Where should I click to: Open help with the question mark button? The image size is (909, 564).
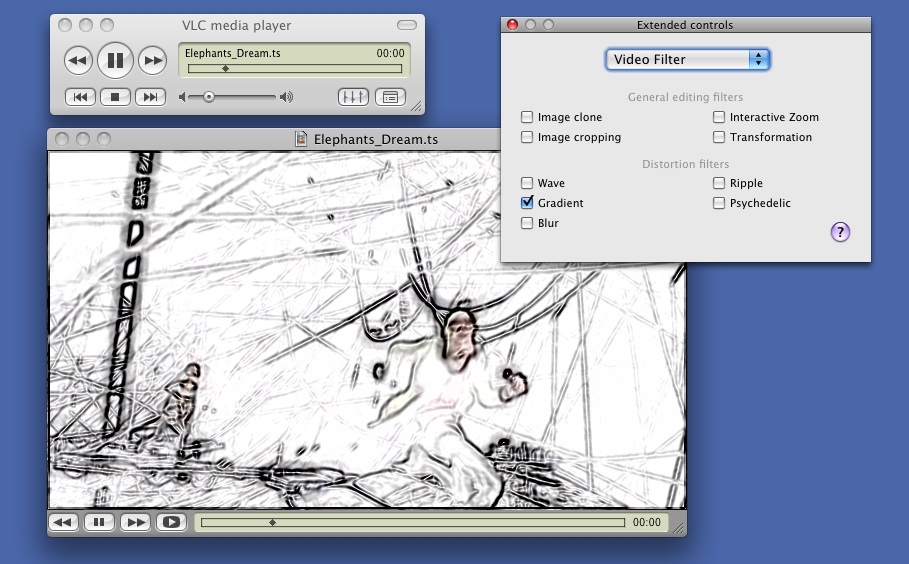840,232
